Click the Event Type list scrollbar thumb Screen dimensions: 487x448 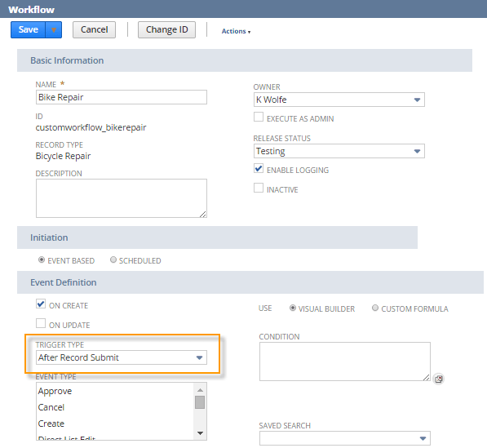coord(200,402)
